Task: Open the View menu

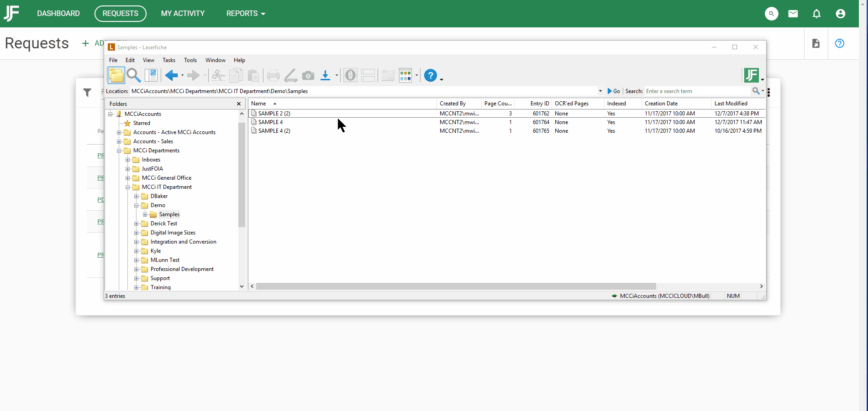Action: [x=148, y=60]
